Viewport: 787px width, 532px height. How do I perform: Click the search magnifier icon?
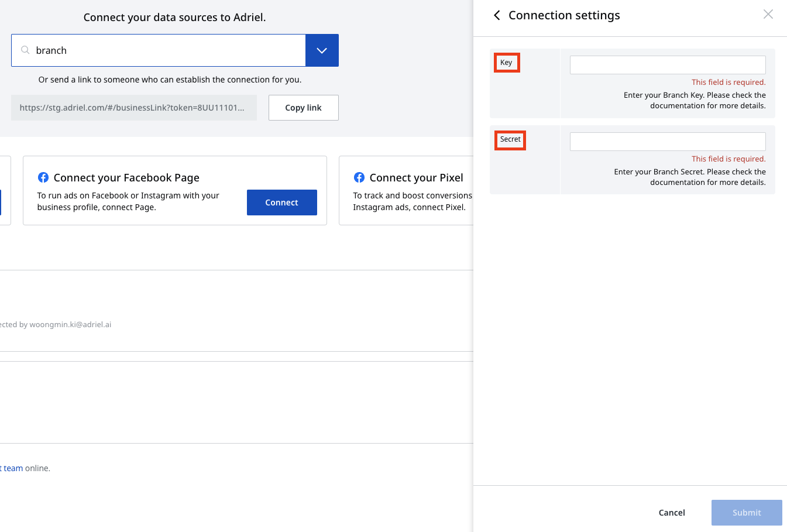point(25,50)
